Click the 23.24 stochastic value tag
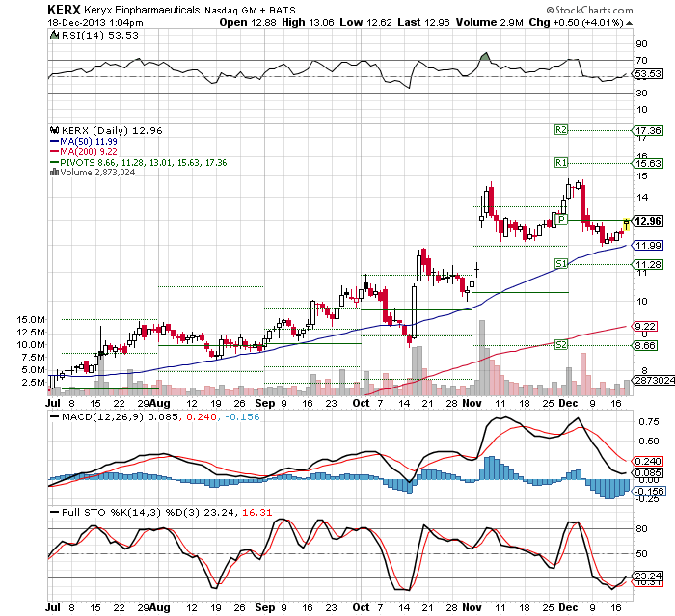Screen dimensions: 675x616 tap(647, 576)
